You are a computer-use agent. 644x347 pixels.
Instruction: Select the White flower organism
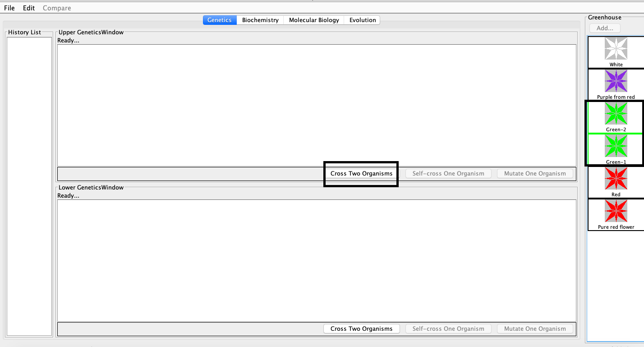pyautogui.click(x=616, y=49)
